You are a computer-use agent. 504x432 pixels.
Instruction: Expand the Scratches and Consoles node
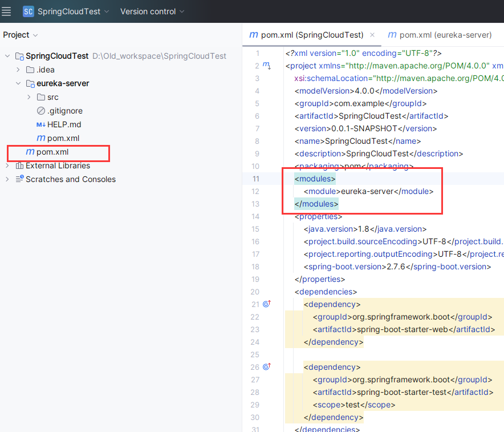click(x=7, y=179)
